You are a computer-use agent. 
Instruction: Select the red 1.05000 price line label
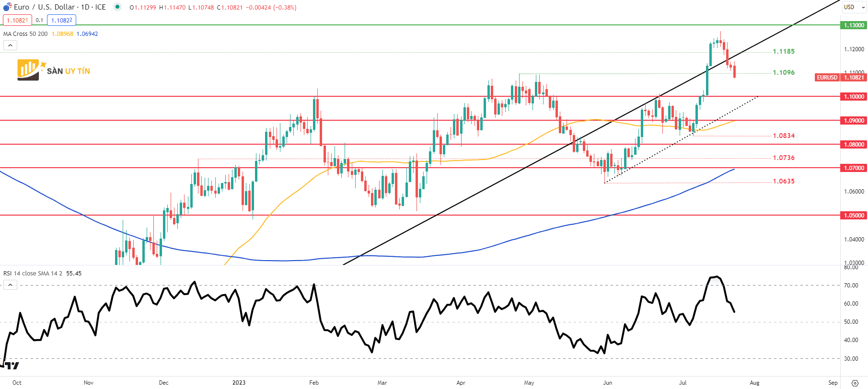coord(854,215)
